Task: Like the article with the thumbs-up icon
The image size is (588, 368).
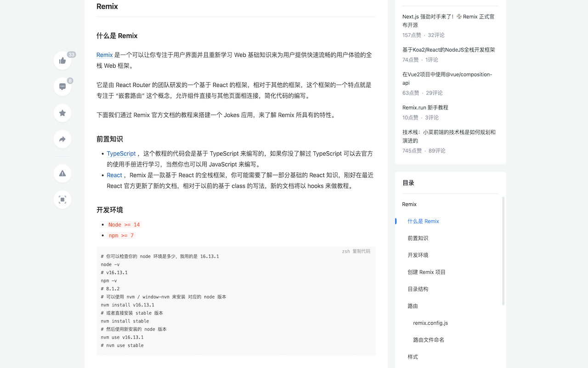Action: [x=62, y=60]
